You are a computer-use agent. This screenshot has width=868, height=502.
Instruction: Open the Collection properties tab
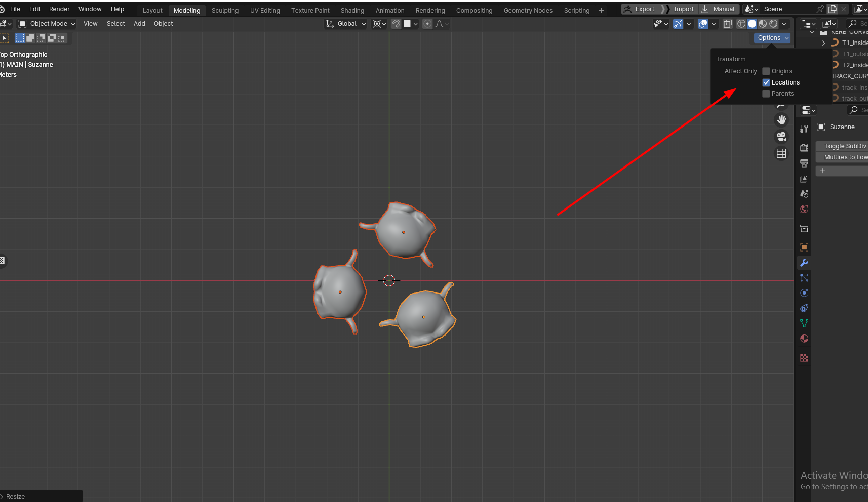point(804,229)
